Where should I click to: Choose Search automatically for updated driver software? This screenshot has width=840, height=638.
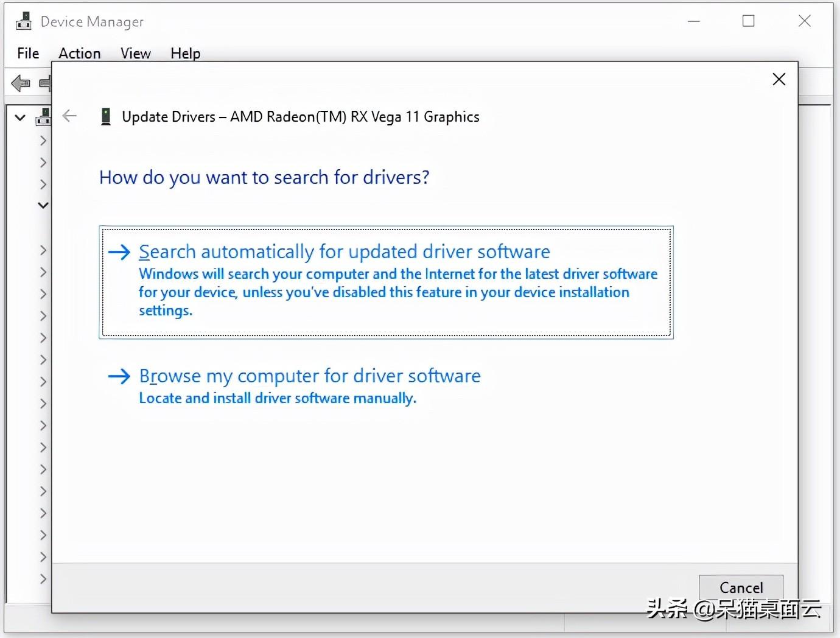click(x=386, y=282)
